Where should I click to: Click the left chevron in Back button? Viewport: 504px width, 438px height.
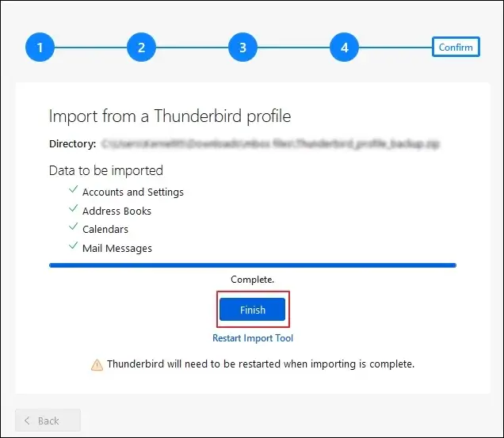pyautogui.click(x=27, y=421)
